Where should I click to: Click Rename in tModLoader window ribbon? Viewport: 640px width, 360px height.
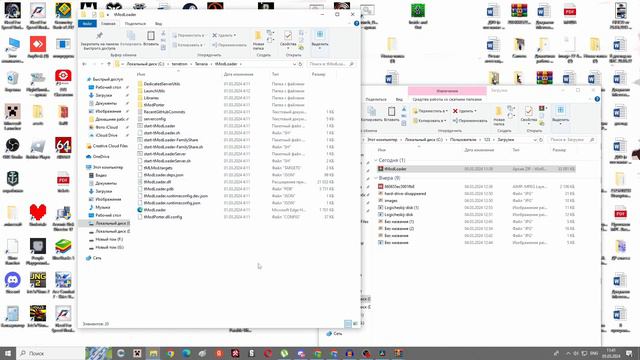tap(229, 45)
